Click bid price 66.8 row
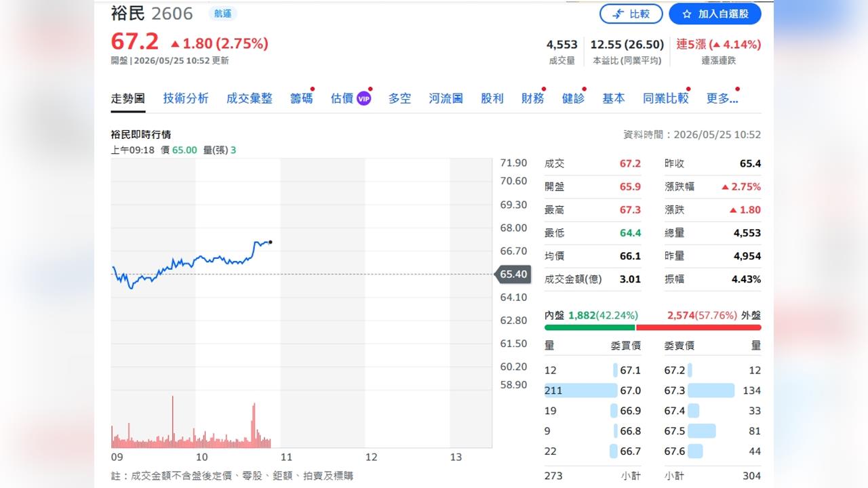This screenshot has width=868, height=488. point(593,431)
